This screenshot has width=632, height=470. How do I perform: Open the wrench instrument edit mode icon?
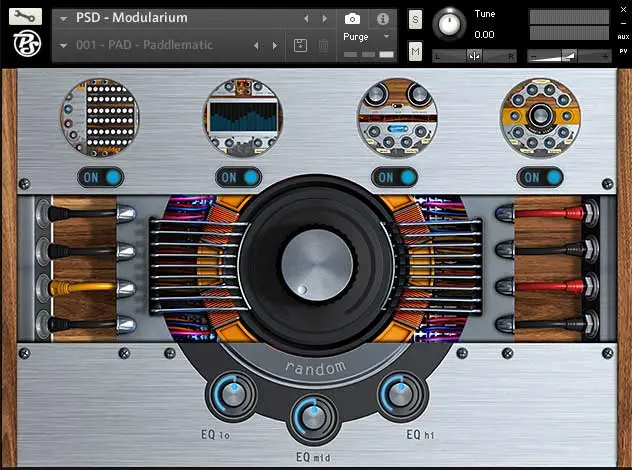click(x=25, y=17)
